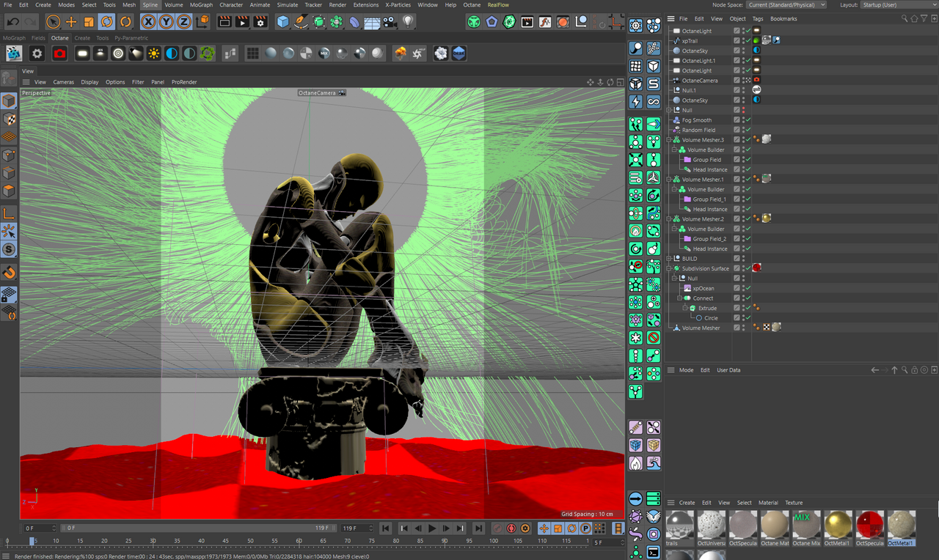Create an Octane Camera from the Octane palette

pyautogui.click(x=59, y=53)
